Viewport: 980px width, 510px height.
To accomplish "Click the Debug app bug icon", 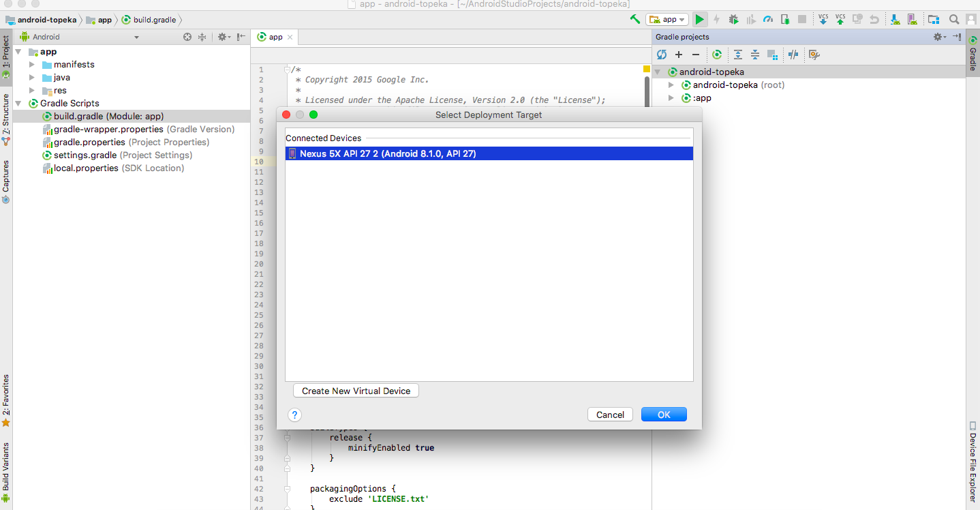I will point(734,20).
